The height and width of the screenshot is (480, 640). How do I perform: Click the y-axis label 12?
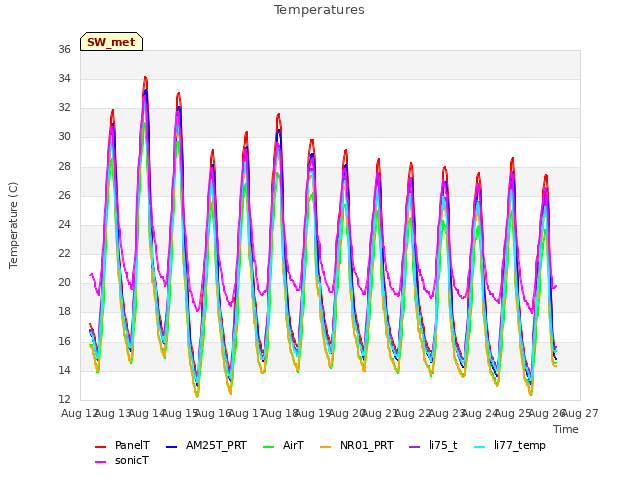[64, 399]
